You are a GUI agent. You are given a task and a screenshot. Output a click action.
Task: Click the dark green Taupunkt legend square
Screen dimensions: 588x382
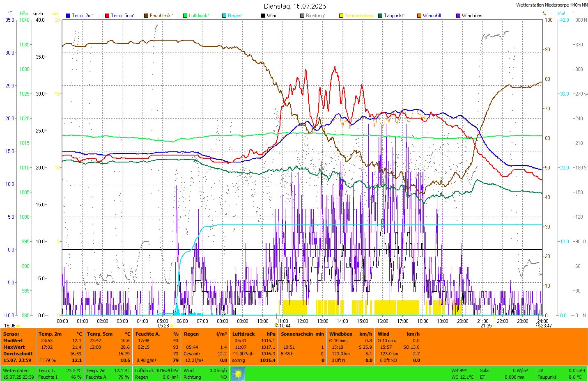pos(380,16)
